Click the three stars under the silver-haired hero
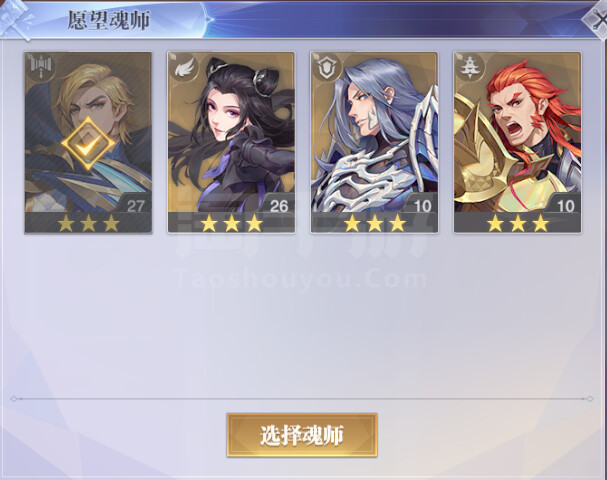The image size is (607, 480). (x=375, y=223)
